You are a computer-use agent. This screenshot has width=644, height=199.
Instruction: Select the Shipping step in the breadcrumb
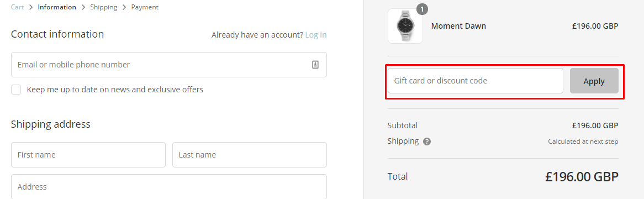(103, 7)
